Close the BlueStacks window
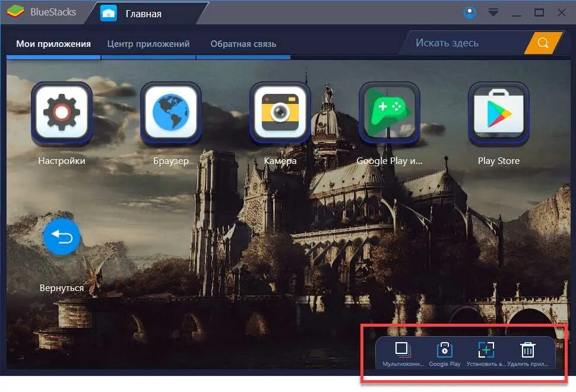 click(561, 13)
